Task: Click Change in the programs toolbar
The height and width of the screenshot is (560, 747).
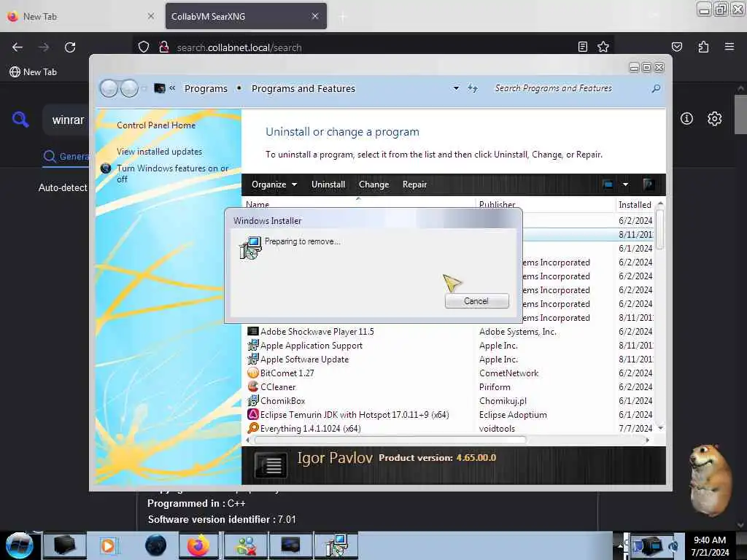Action: point(373,184)
